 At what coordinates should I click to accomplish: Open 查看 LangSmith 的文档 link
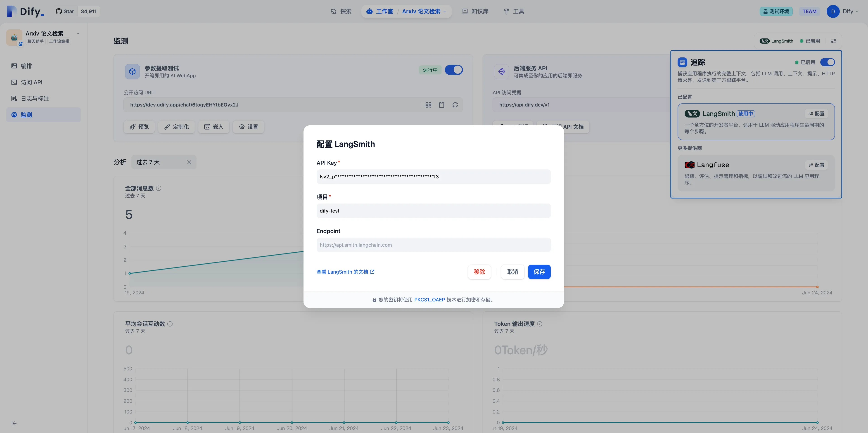click(345, 272)
